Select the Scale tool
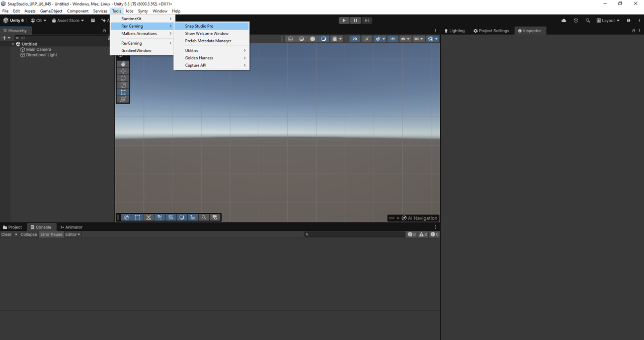The width and height of the screenshot is (644, 340). click(x=123, y=85)
